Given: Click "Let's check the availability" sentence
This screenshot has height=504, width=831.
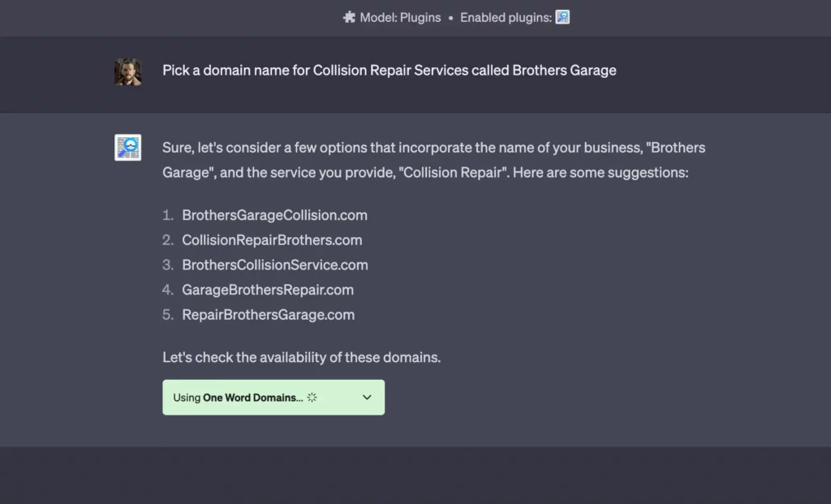Looking at the screenshot, I should click(x=301, y=357).
